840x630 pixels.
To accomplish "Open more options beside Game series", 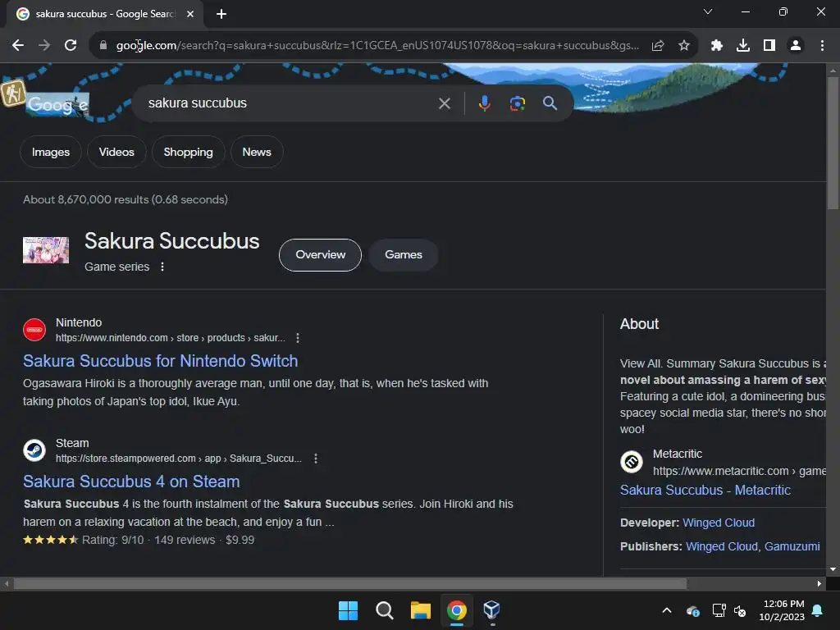I will (162, 267).
